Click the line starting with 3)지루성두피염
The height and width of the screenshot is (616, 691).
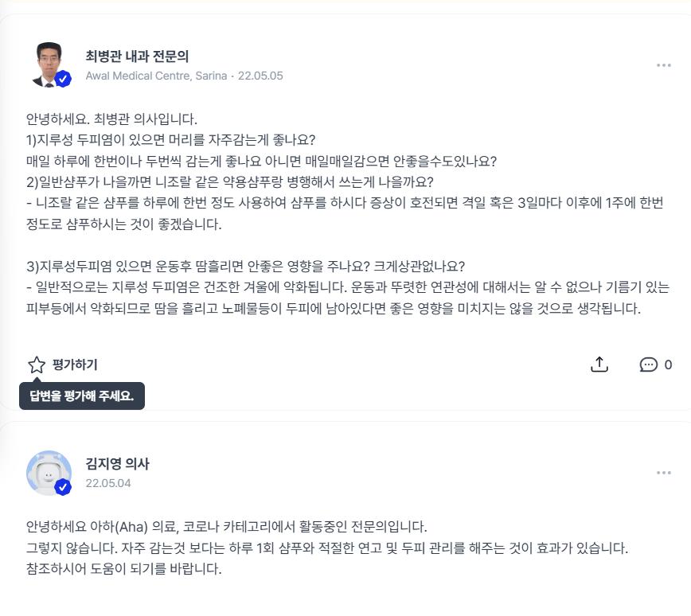tap(245, 266)
